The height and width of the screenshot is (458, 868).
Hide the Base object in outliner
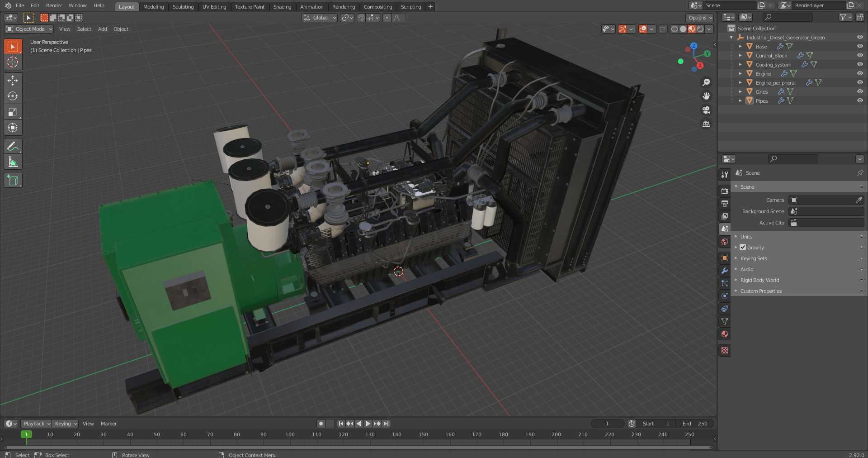pos(860,46)
